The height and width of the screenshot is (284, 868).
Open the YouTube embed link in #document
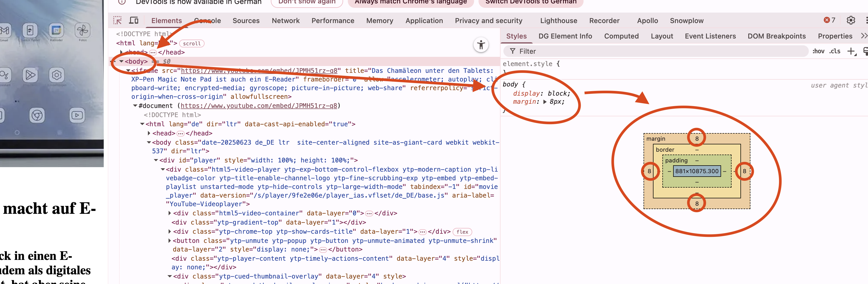coord(259,106)
